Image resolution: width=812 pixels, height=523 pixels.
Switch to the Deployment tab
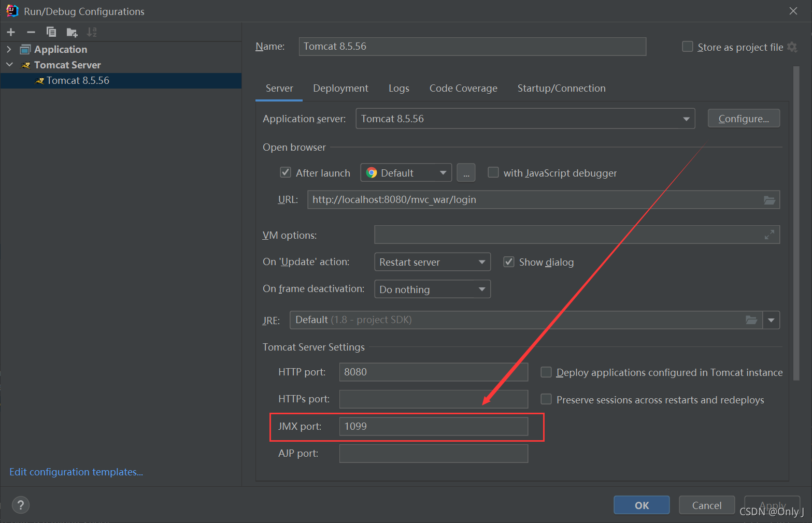click(x=340, y=89)
